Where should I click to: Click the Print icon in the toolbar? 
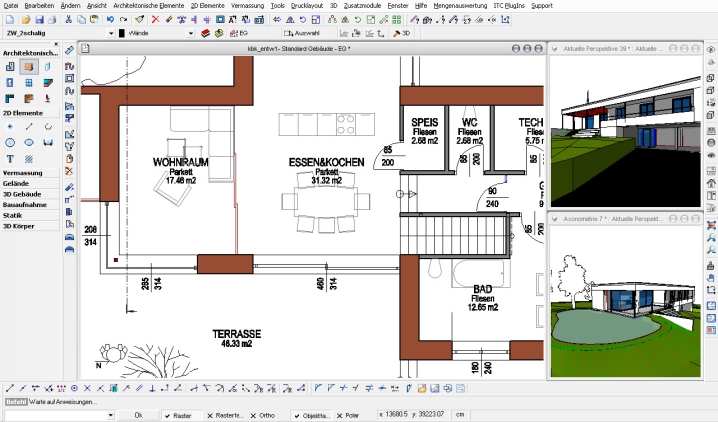pos(52,19)
